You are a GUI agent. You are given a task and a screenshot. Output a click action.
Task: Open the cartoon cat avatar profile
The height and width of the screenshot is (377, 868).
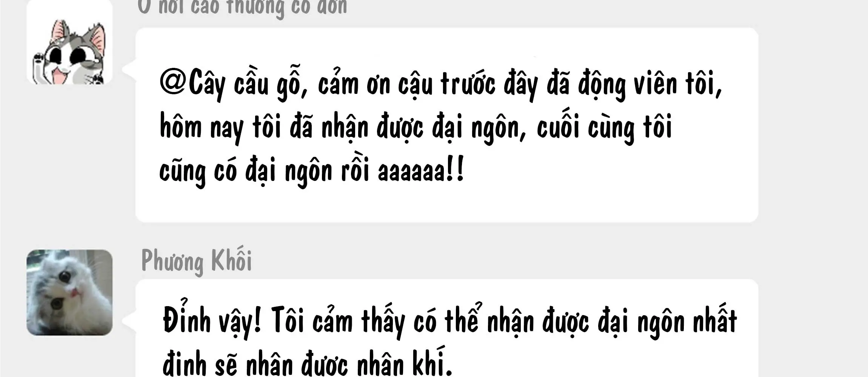click(69, 42)
